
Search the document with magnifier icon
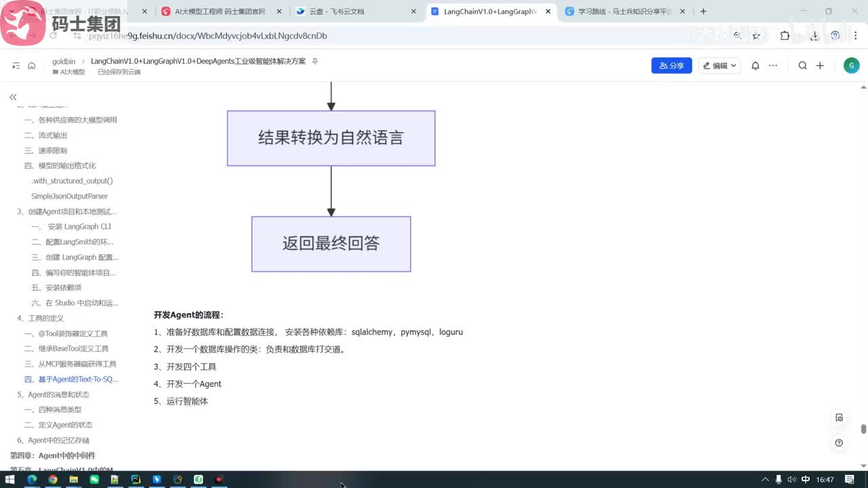point(803,66)
